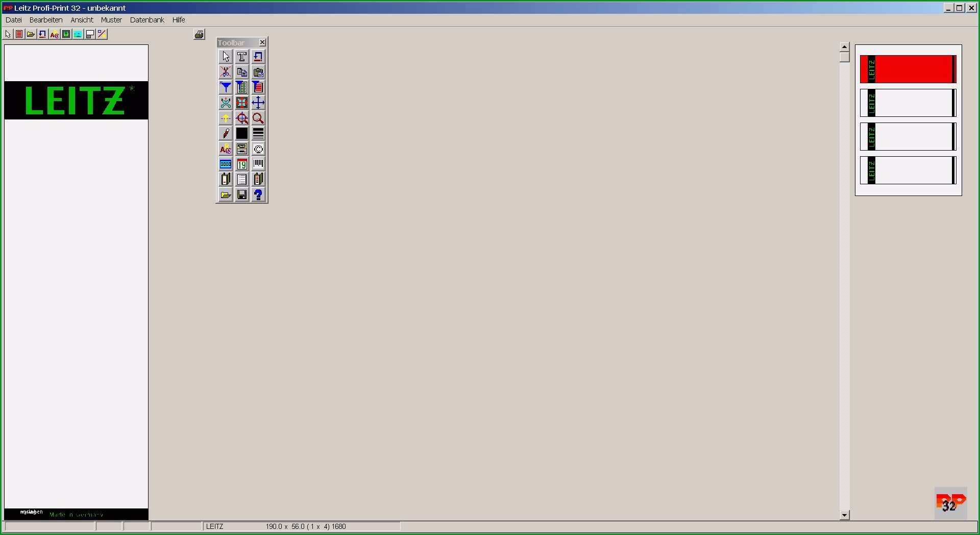
Task: Save using the floppy disk icon
Action: (242, 194)
